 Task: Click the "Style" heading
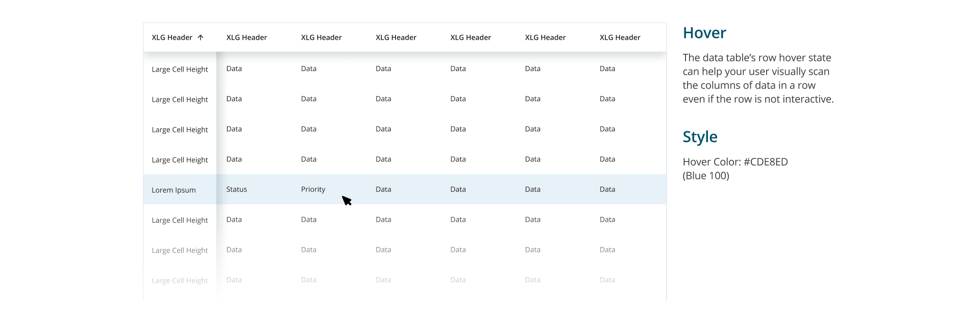coord(700,137)
